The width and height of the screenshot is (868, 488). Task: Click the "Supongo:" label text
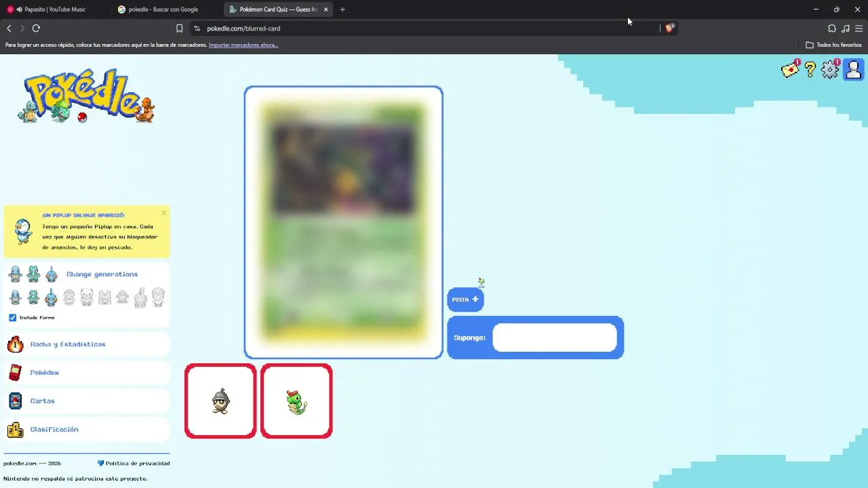click(x=470, y=338)
